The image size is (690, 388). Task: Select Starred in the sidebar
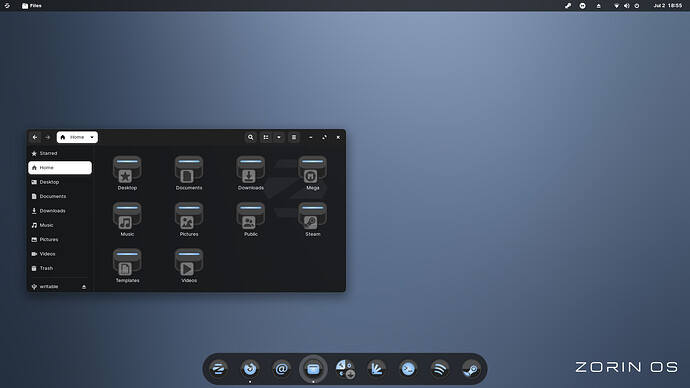coord(60,154)
